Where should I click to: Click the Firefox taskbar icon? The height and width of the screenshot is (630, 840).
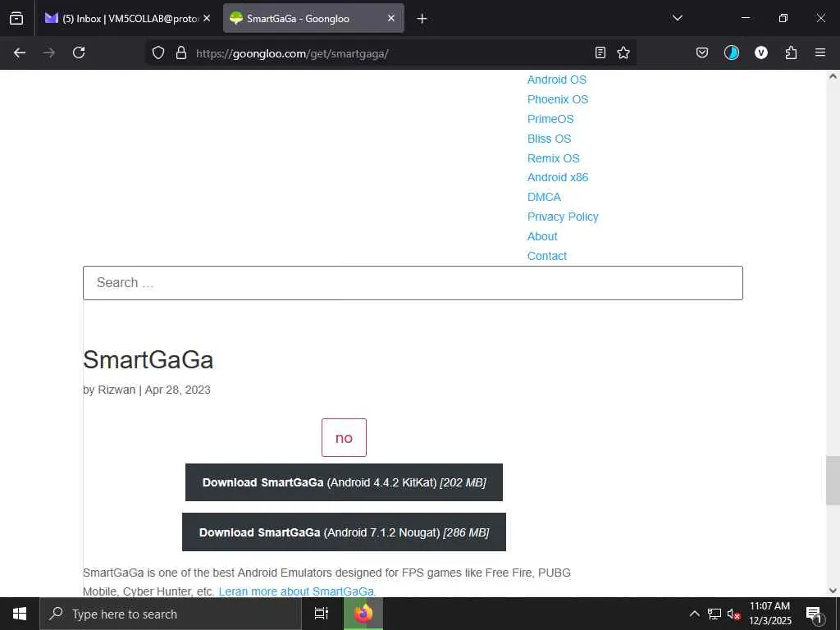[363, 614]
